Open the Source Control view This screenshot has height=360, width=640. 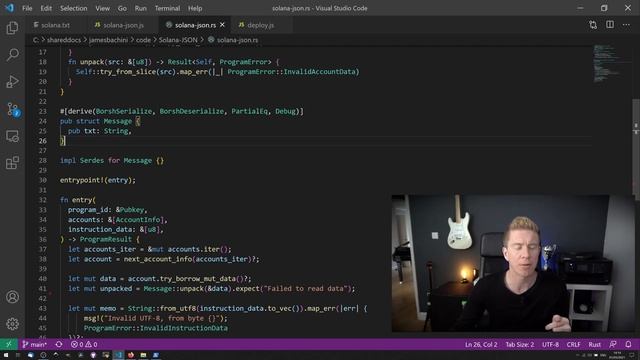click(x=13, y=109)
